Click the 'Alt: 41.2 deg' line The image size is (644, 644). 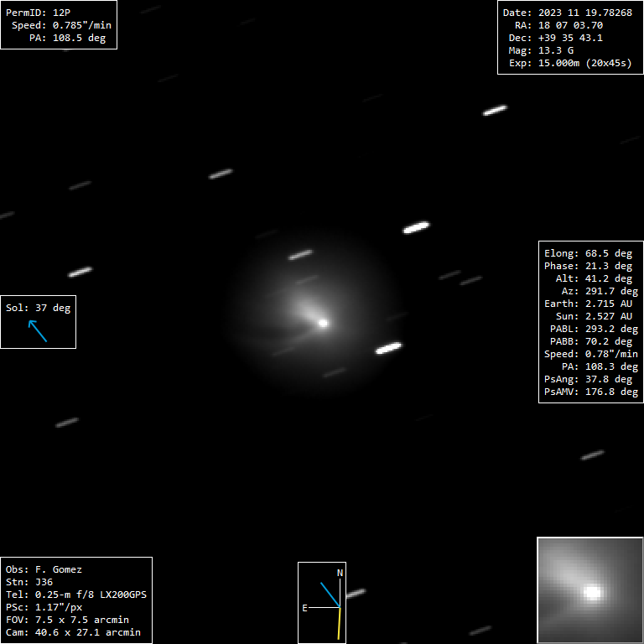(x=594, y=279)
